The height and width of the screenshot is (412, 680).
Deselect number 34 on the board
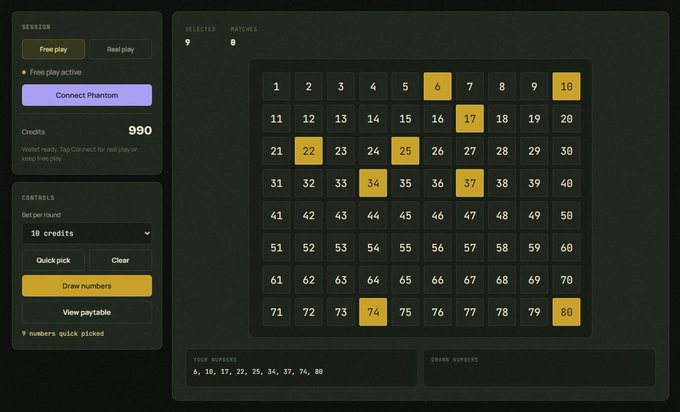click(373, 183)
